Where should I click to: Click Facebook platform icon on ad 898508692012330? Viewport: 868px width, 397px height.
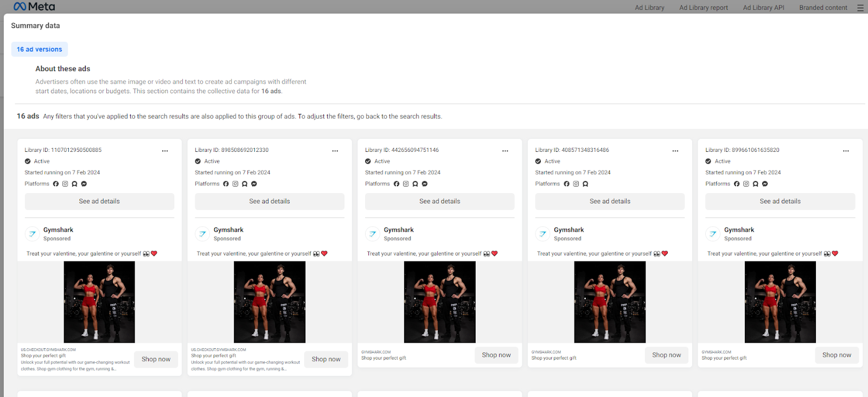226,184
